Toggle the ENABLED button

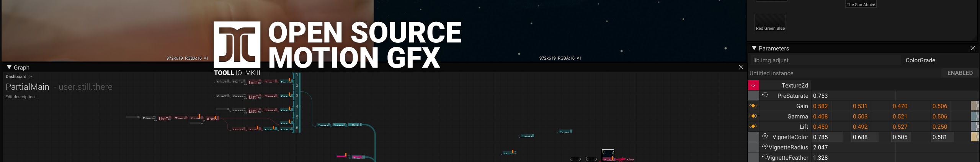coord(960,73)
